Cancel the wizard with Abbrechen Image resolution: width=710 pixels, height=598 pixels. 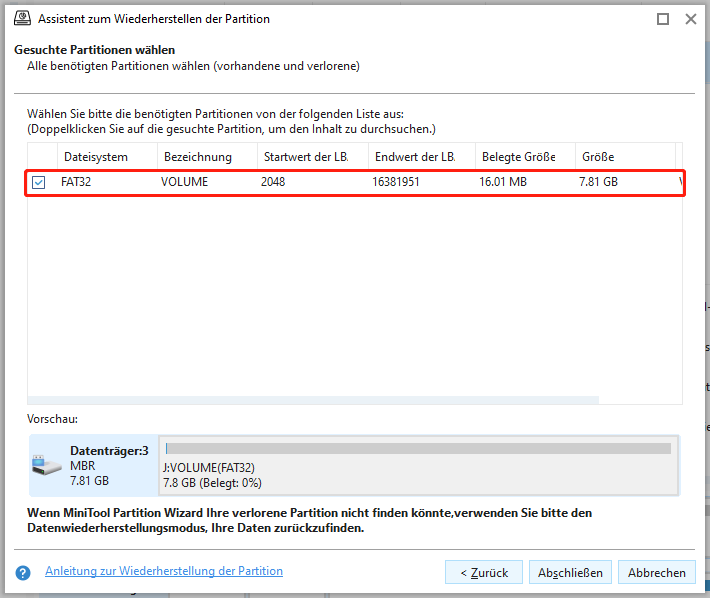point(657,572)
